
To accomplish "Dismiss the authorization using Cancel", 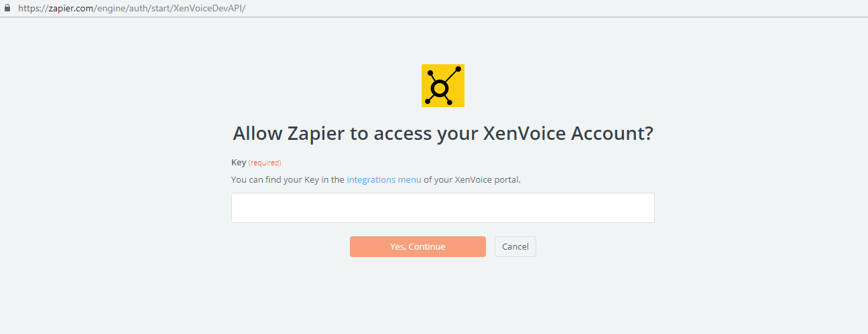I will tap(515, 246).
